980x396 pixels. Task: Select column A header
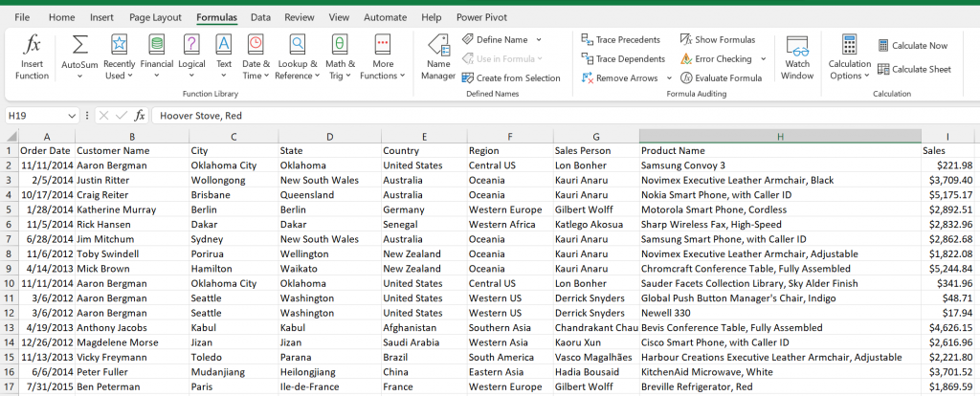click(47, 136)
